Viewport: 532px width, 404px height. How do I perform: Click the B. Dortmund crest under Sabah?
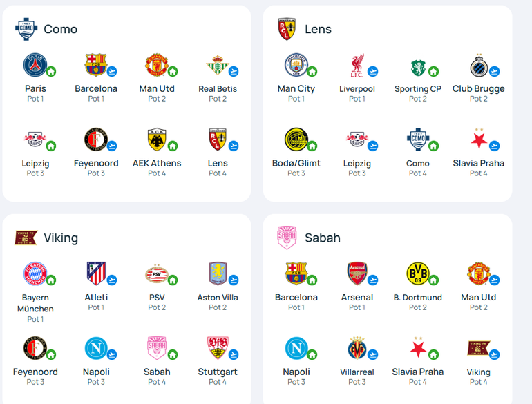pos(418,273)
